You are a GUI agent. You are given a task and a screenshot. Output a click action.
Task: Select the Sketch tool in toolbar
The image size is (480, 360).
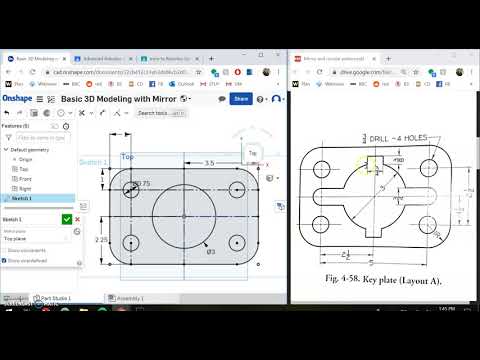(x=34, y=113)
